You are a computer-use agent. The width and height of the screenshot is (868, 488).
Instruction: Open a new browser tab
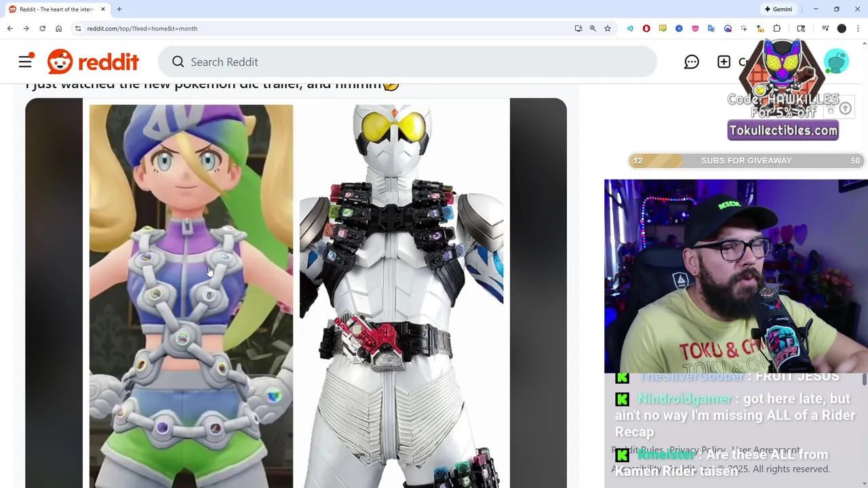[x=119, y=9]
